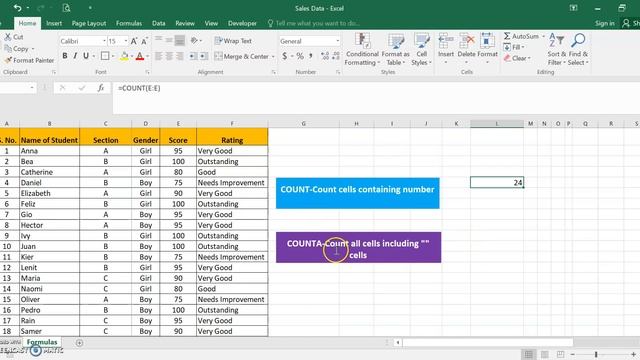
Task: Click cell containing Anna
Action: [49, 151]
